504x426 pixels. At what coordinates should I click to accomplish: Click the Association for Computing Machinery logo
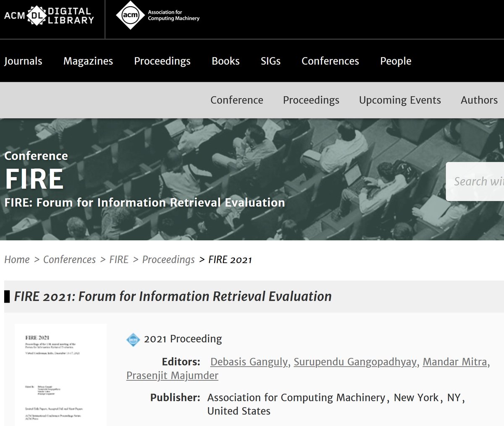(158, 16)
